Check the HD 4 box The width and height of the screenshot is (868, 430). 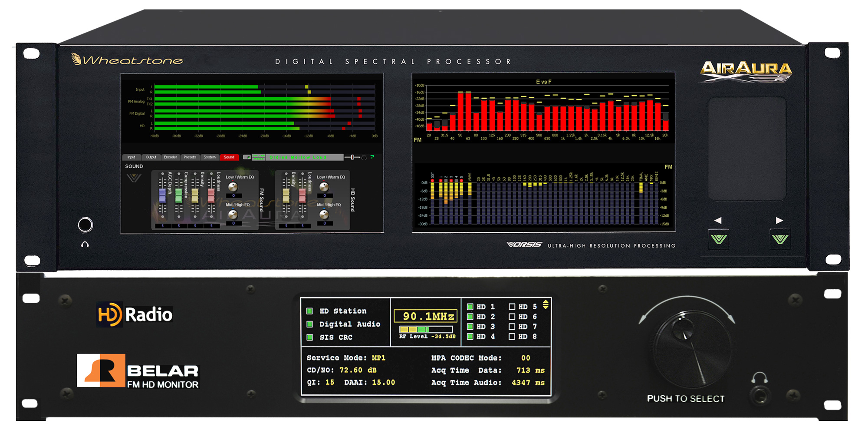coord(470,337)
